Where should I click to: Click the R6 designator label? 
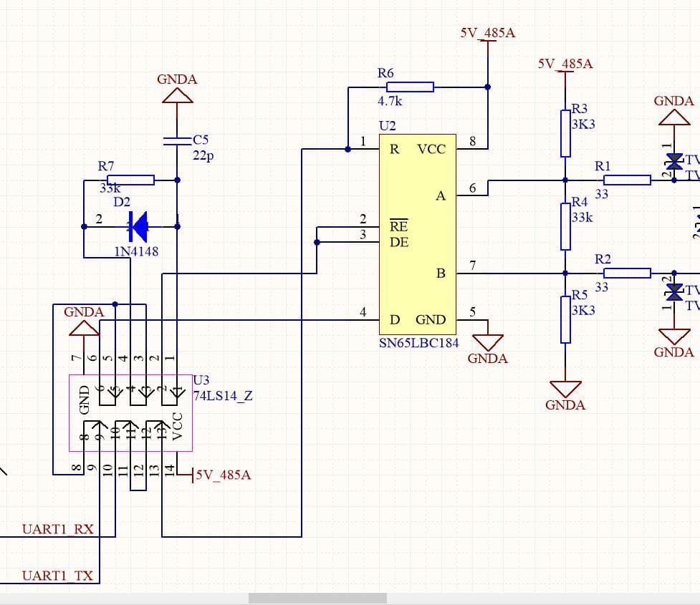tap(385, 73)
